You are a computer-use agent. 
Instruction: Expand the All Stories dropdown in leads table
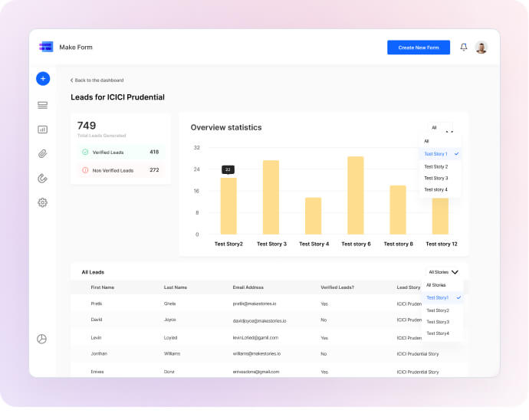443,272
